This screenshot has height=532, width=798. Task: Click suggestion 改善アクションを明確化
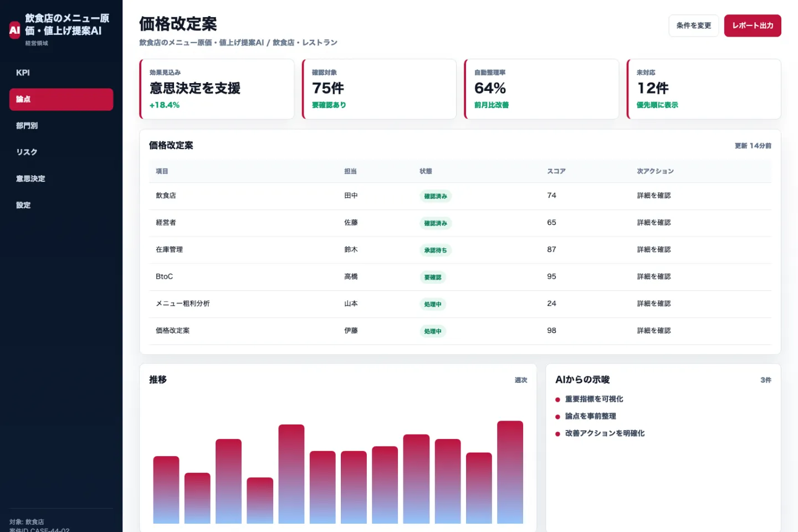(x=605, y=433)
